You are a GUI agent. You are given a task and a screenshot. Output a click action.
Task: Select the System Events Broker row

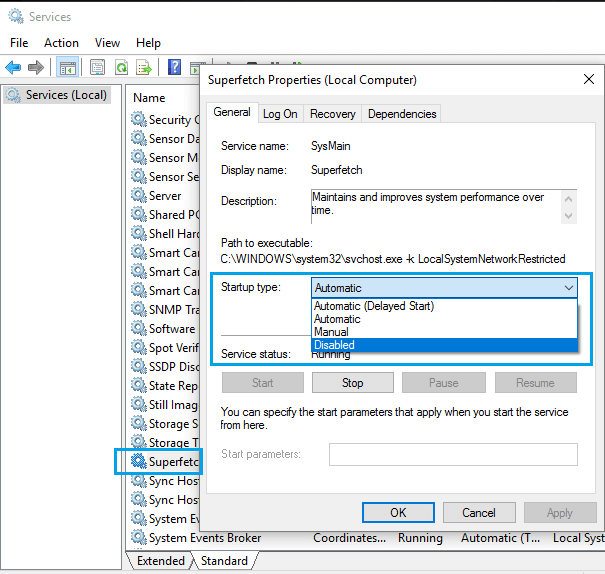tap(367, 537)
